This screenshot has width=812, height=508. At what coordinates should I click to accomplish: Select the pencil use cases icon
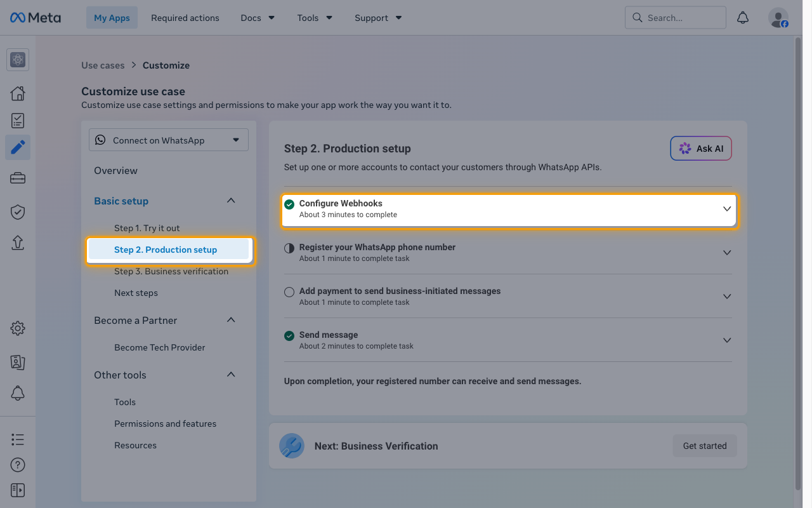point(18,147)
